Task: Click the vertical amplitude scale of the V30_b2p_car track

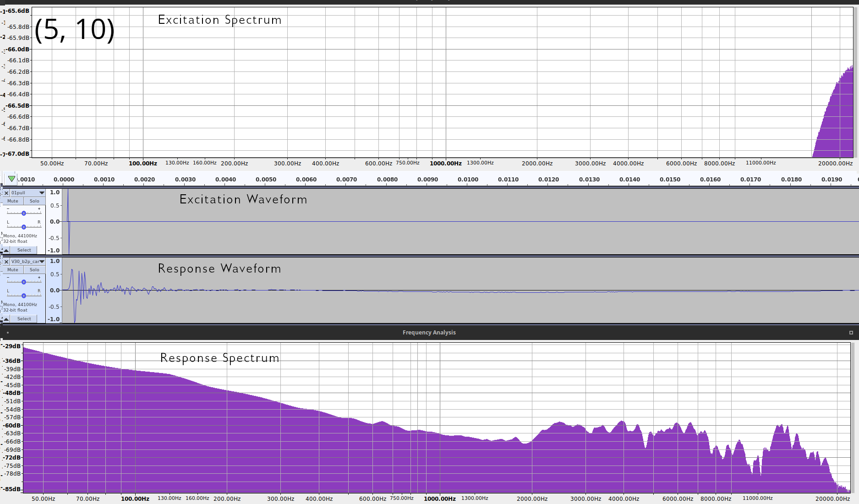Action: point(54,290)
